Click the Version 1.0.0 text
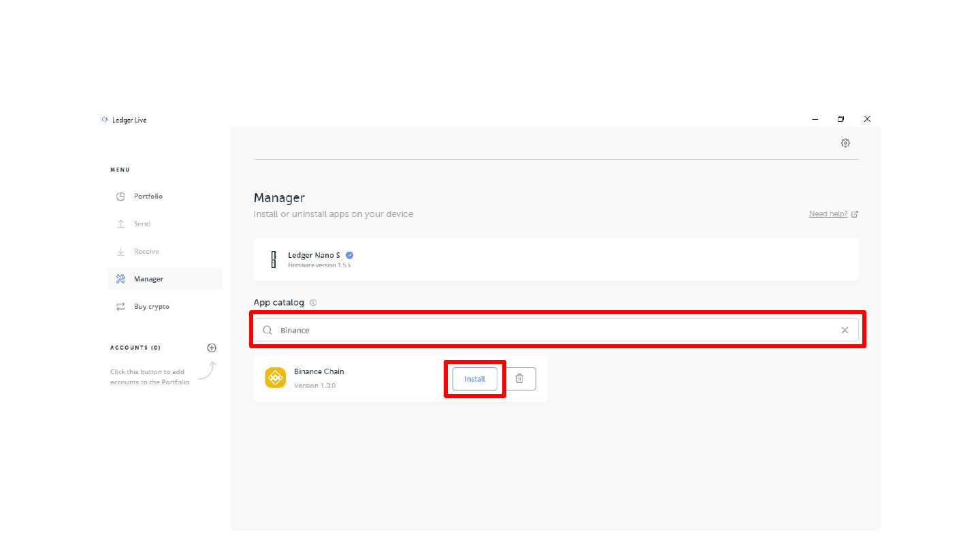This screenshot has width=980, height=551. click(314, 386)
